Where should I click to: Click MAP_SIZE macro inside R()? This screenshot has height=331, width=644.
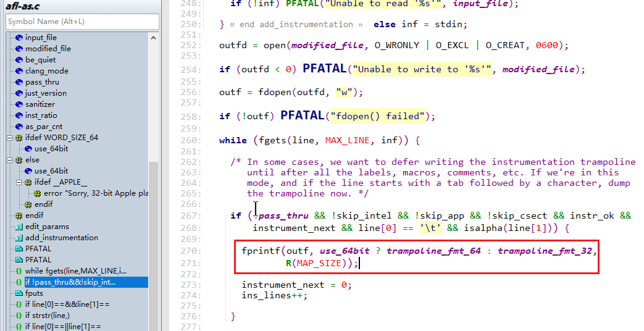[x=319, y=263]
